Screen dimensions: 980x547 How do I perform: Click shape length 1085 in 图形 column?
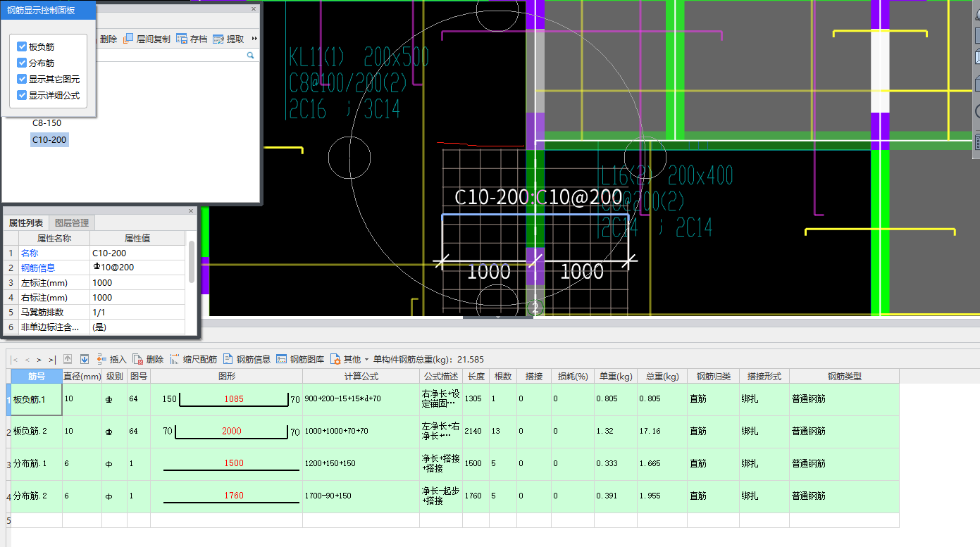pyautogui.click(x=234, y=399)
